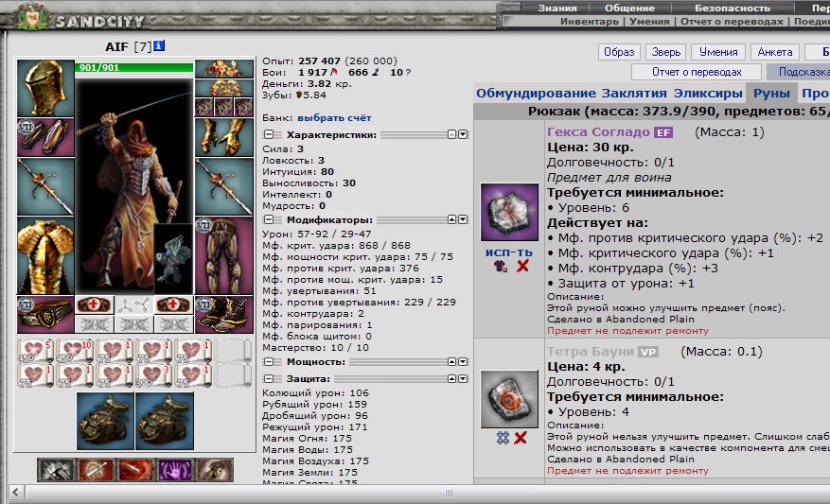Click the three-bladed emblem between the medkits

tap(134, 305)
